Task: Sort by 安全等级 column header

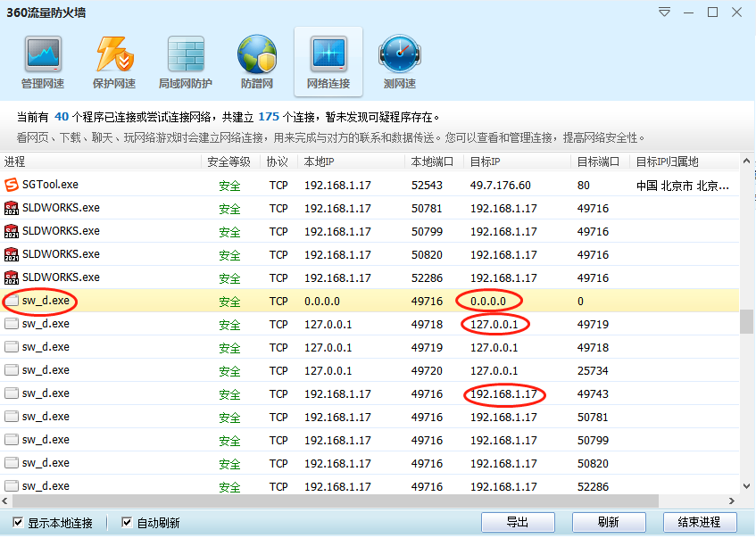Action: click(229, 161)
